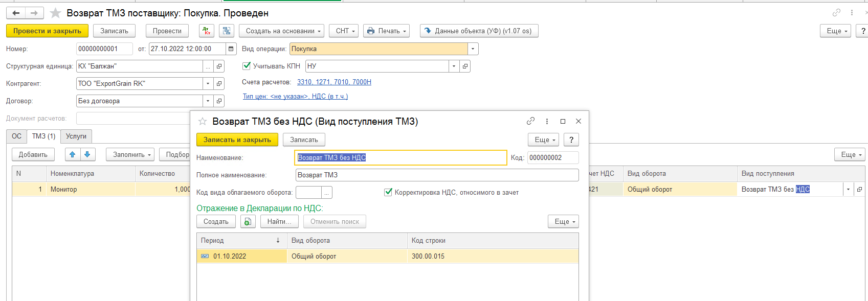Viewport: 868px width, 301px height.
Task: Move row up with arrow icon
Action: pyautogui.click(x=72, y=154)
